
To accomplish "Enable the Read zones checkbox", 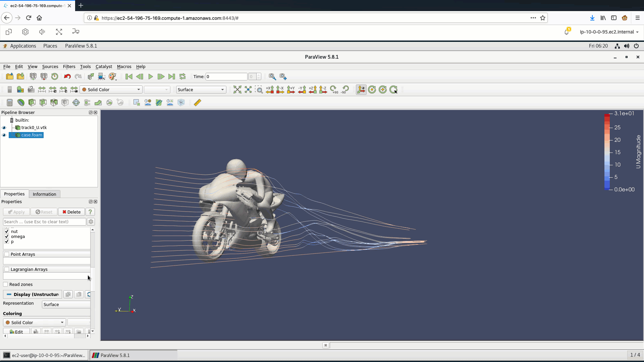I will click(6, 285).
